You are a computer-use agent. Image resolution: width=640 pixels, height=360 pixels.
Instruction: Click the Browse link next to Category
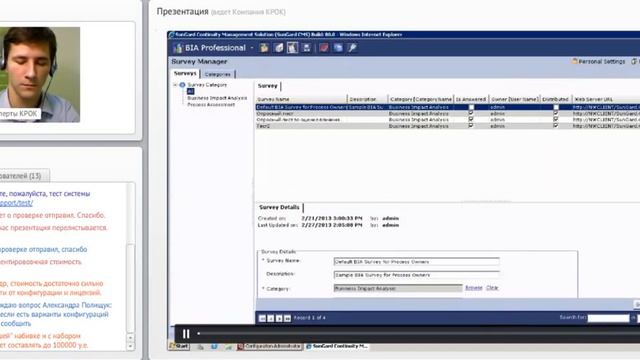click(473, 288)
